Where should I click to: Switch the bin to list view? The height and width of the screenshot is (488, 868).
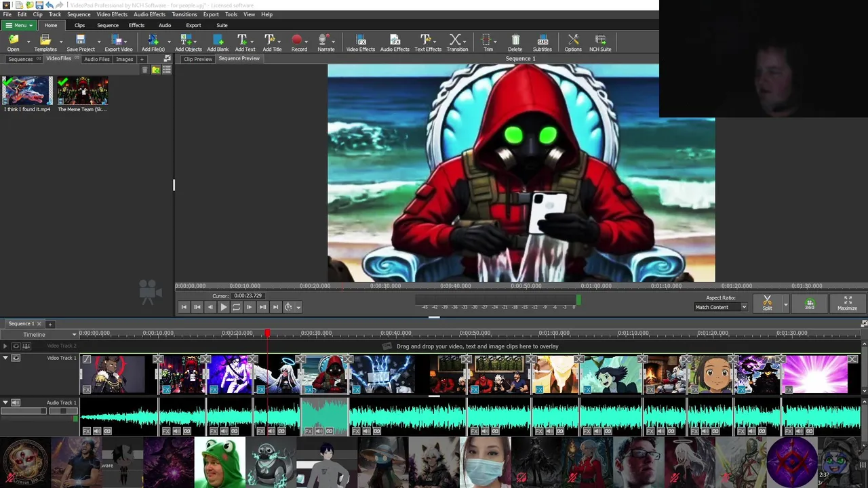[x=167, y=70]
